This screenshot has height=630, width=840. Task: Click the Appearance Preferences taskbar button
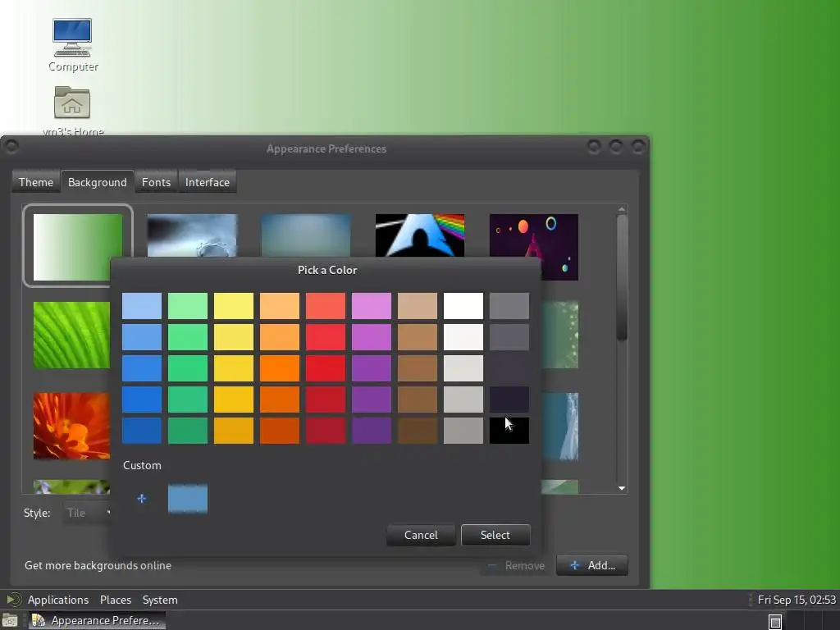click(x=97, y=620)
